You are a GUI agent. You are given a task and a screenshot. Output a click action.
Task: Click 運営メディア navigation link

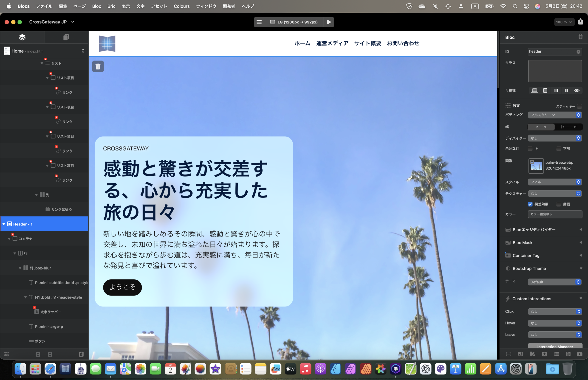click(332, 43)
